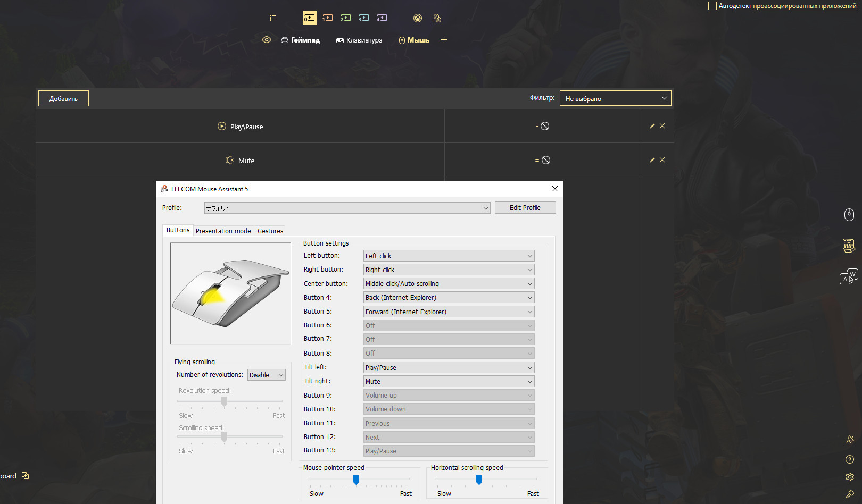Click the Mute speaker icon in row
This screenshot has width=862, height=504.
229,160
